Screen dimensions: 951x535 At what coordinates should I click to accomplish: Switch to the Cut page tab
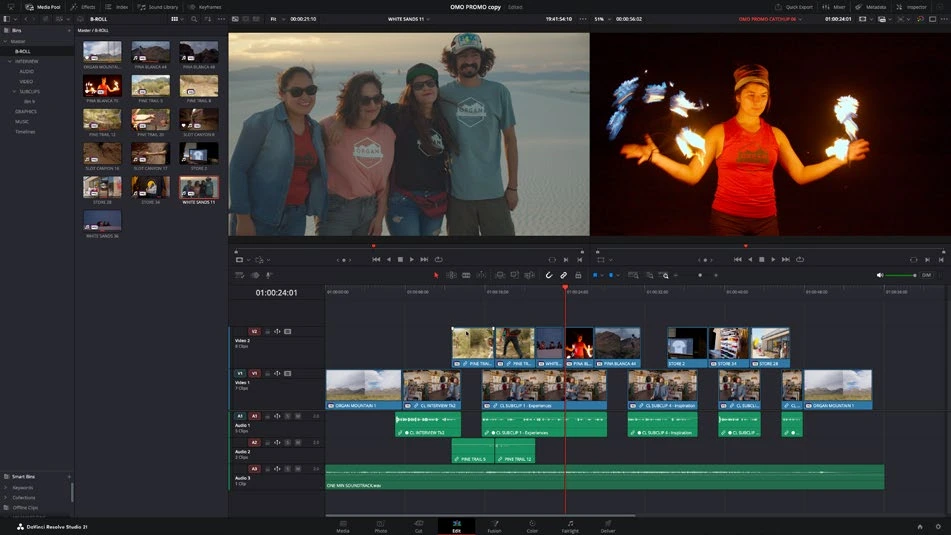pyautogui.click(x=418, y=527)
